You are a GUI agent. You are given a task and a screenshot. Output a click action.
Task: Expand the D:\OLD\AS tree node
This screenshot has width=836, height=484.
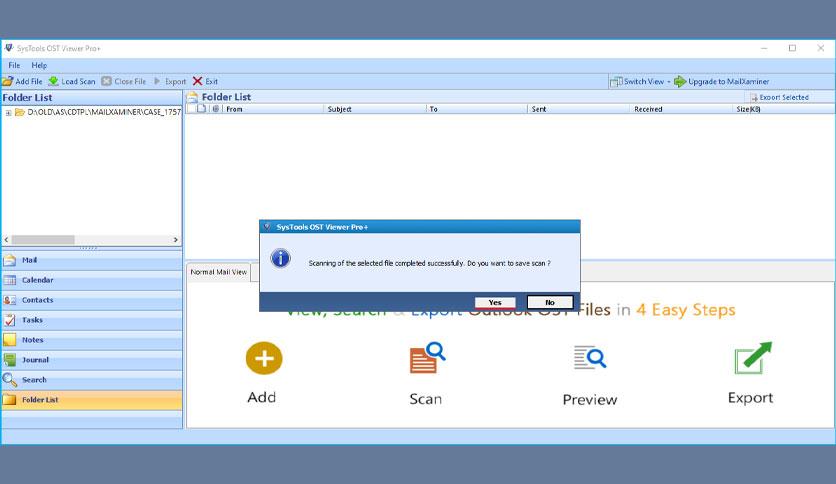[x=8, y=112]
